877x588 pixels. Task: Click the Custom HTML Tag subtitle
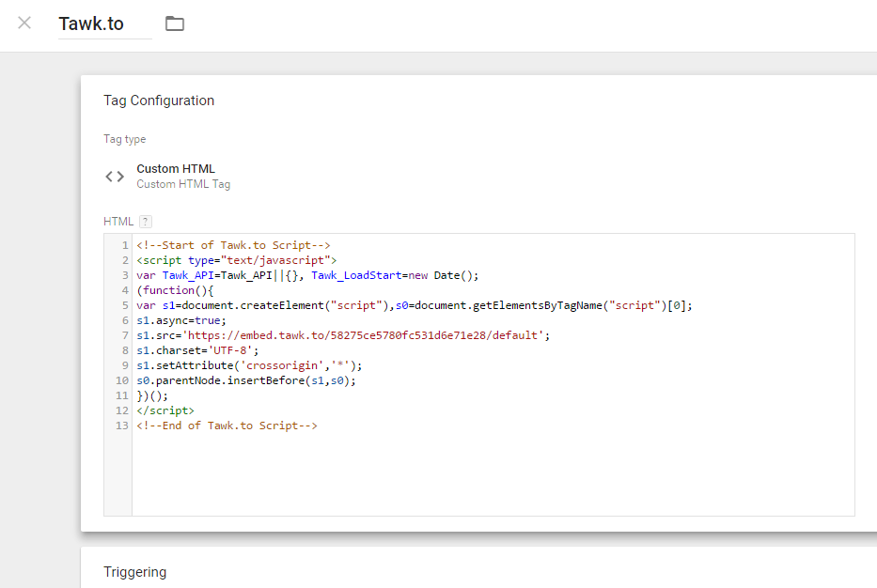point(183,184)
